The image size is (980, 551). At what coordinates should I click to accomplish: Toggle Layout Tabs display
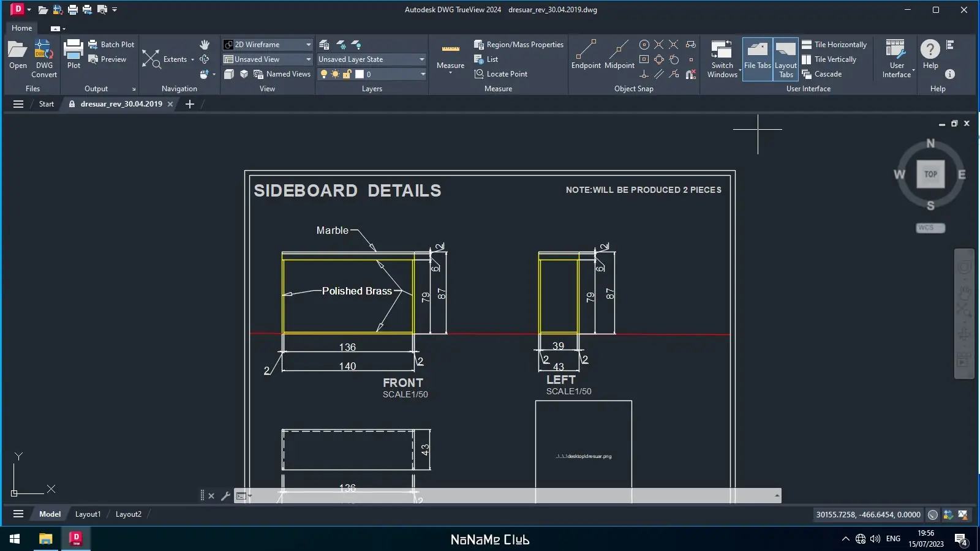pos(786,59)
